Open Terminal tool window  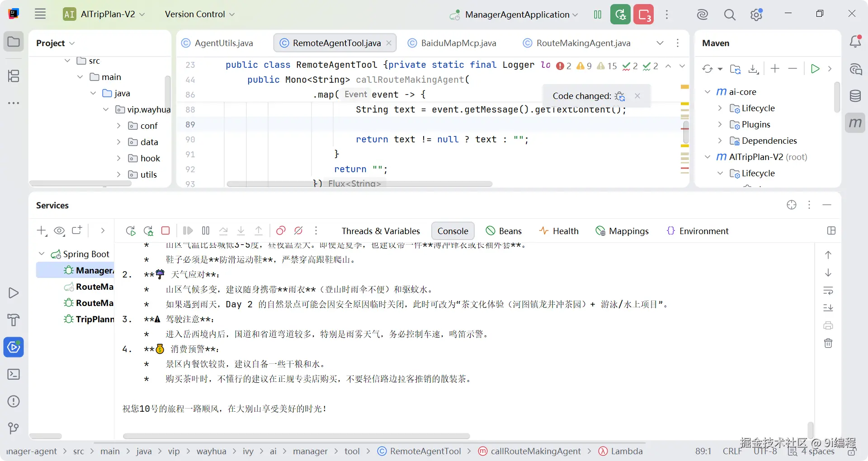pyautogui.click(x=14, y=374)
